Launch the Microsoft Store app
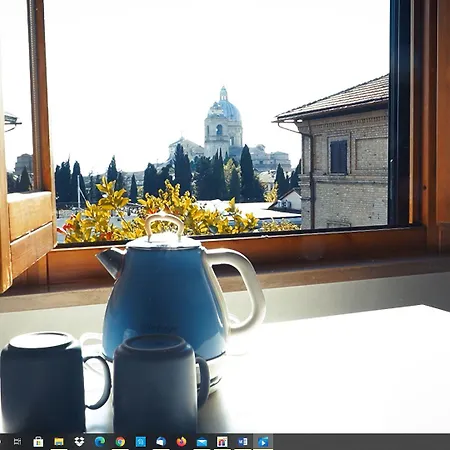The height and width of the screenshot is (450, 450). pos(38,442)
